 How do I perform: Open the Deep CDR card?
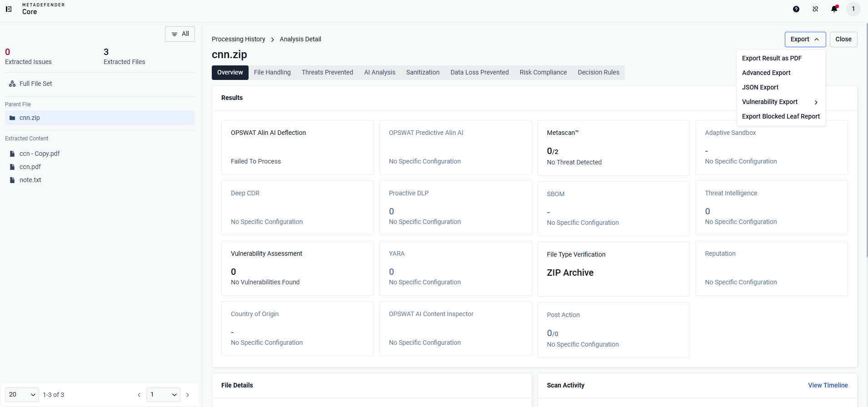click(x=298, y=208)
